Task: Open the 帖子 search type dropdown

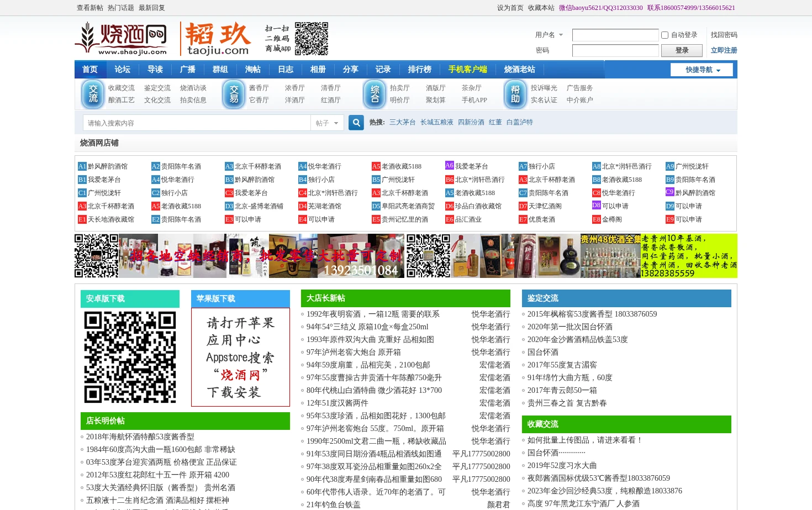Action: click(327, 123)
